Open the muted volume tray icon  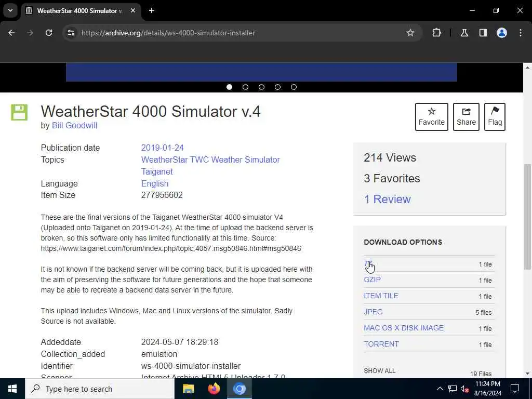pyautogui.click(x=465, y=389)
